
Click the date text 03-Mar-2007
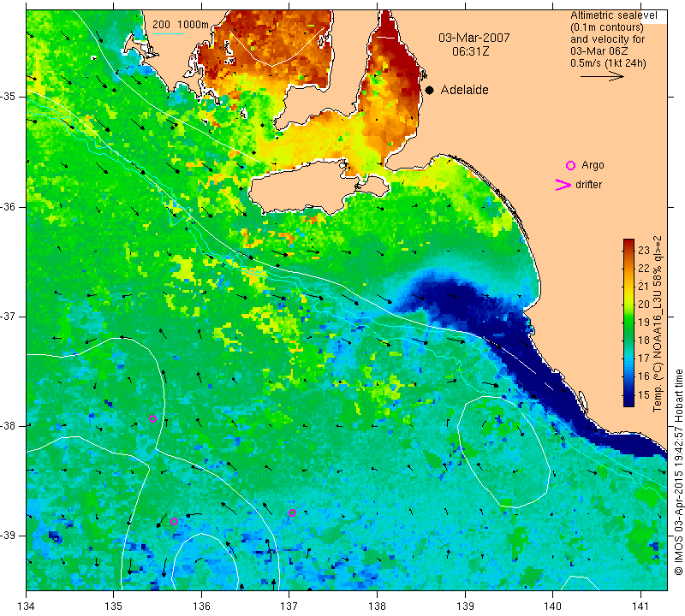(x=474, y=38)
